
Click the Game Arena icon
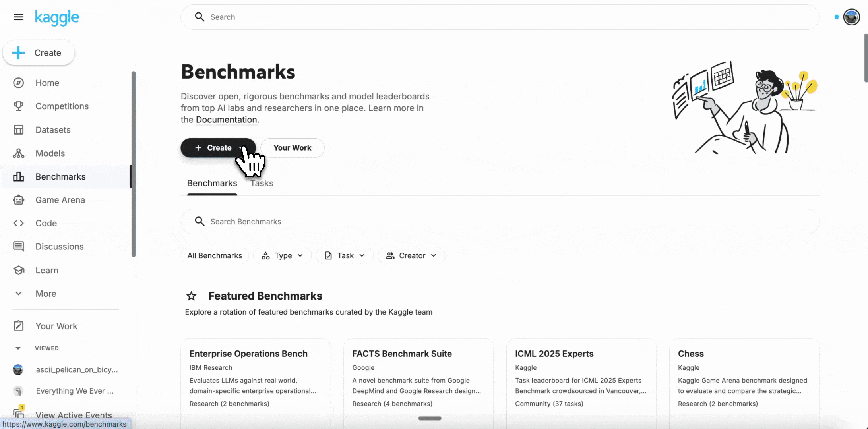click(19, 200)
